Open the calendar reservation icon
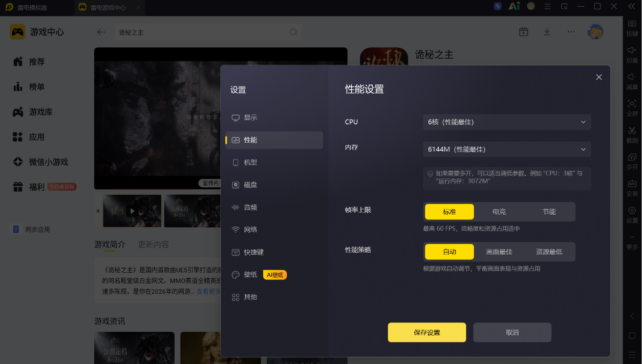 [x=524, y=32]
